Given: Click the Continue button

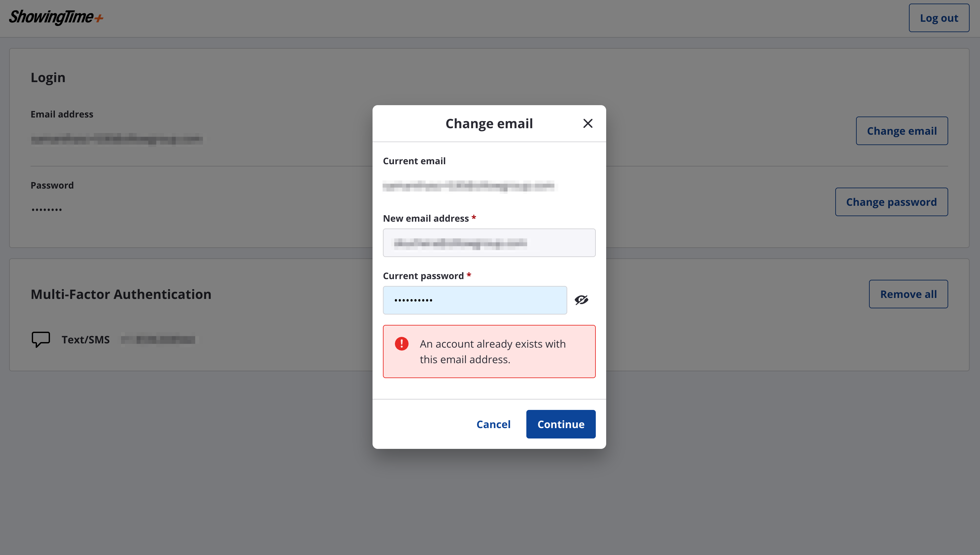Looking at the screenshot, I should point(560,424).
